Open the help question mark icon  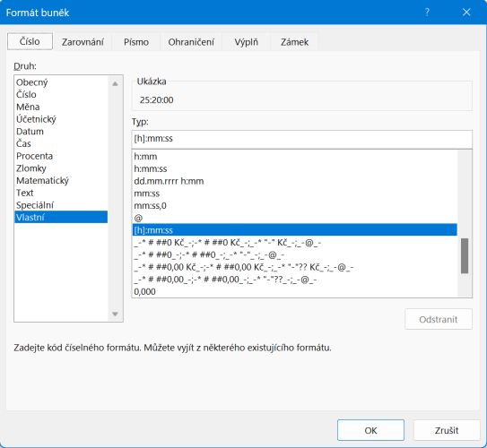tap(428, 13)
